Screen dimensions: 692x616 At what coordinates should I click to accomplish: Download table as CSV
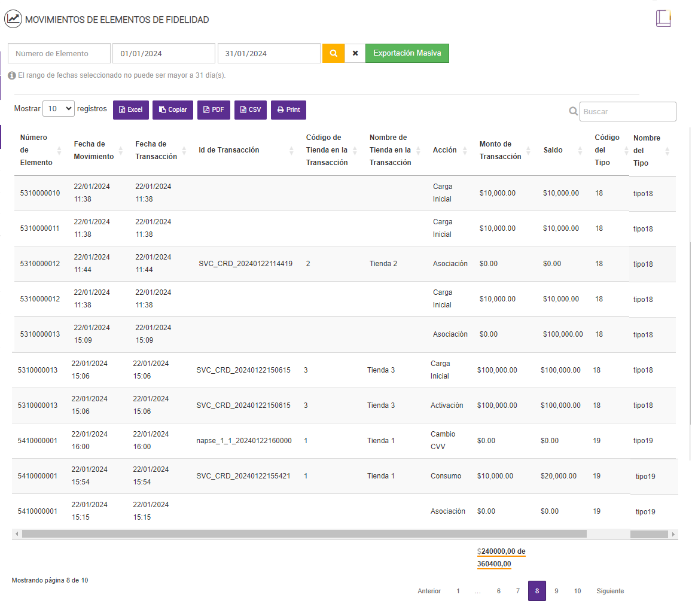251,110
